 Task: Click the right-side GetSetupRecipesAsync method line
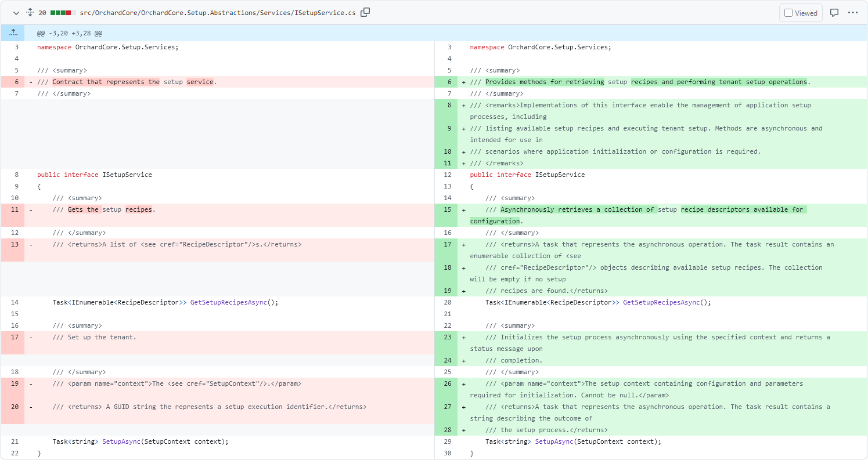662,302
